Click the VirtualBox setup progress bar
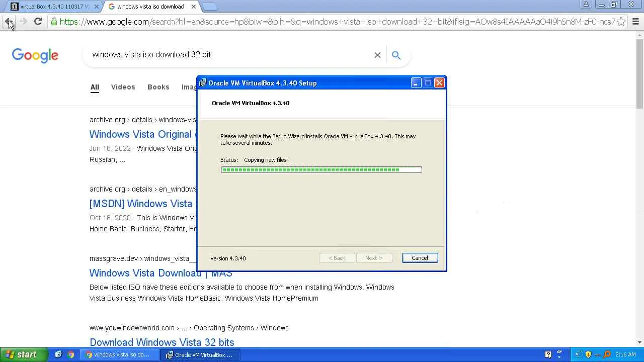The width and height of the screenshot is (644, 362). pos(321,169)
